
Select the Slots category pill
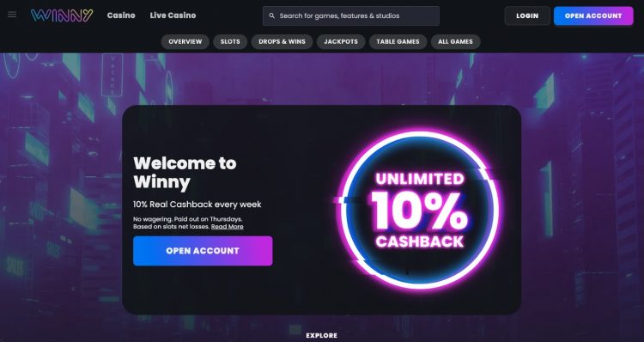[x=230, y=41]
